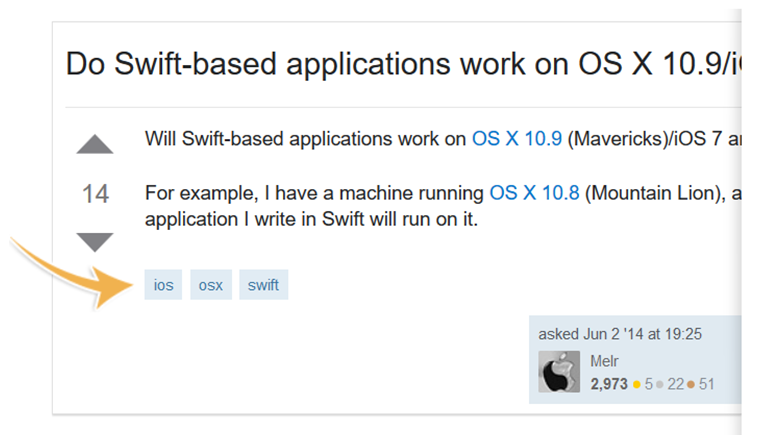Upvote the Swift question

coord(95,143)
